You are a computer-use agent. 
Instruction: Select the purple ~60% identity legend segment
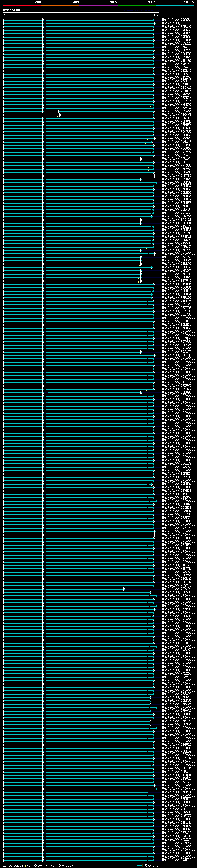point(99,6)
